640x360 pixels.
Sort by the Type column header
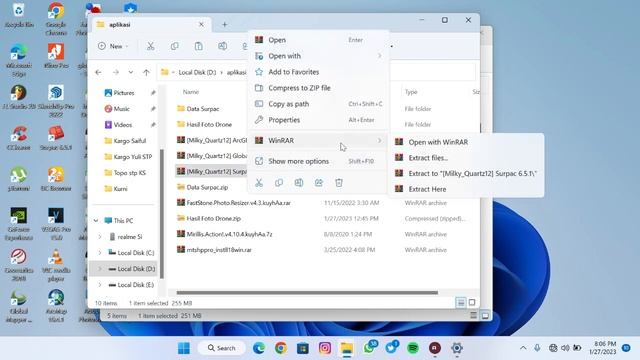tap(411, 92)
